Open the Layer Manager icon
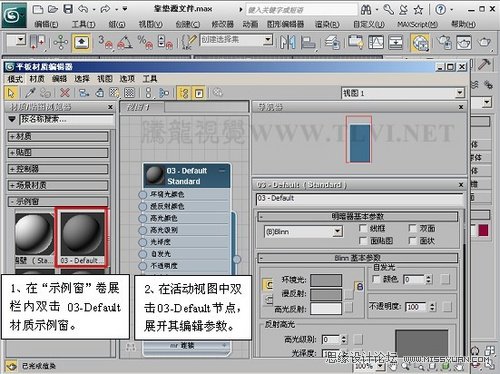The height and width of the screenshot is (374, 500). tap(332, 43)
